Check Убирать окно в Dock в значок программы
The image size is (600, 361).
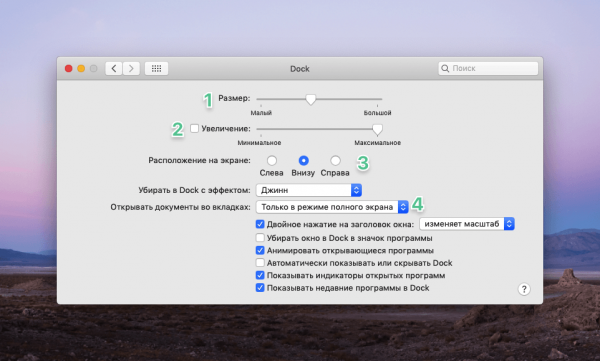pos(260,238)
